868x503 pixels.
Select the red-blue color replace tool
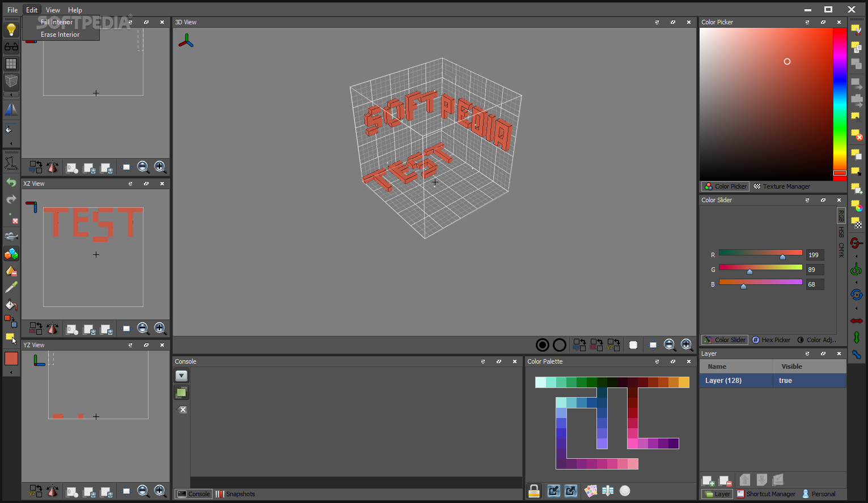11,321
